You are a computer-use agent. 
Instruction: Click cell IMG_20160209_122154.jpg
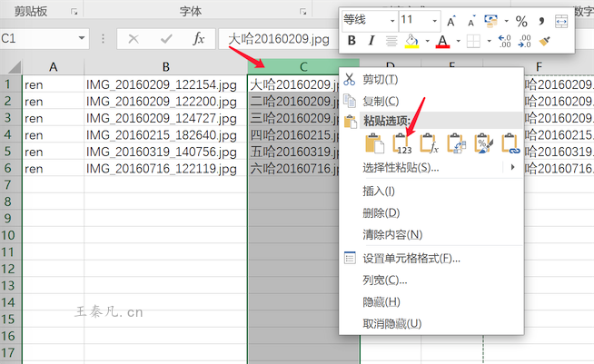(x=165, y=84)
